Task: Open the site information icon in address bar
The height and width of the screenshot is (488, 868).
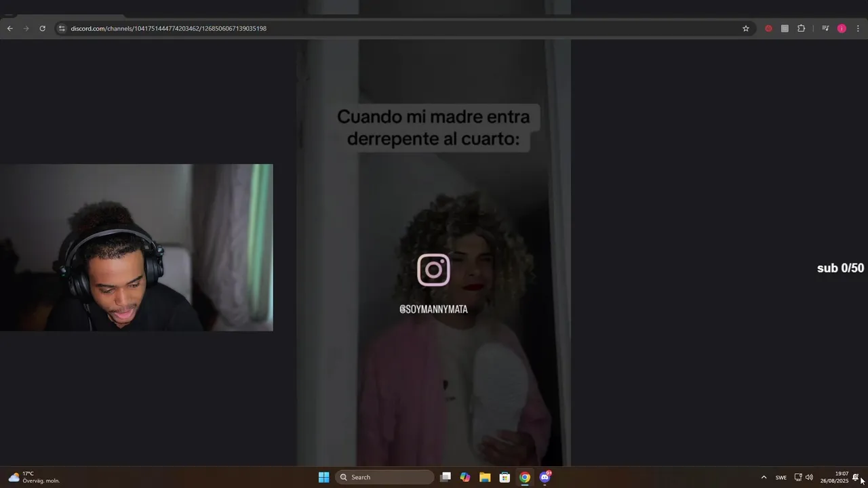Action: 62,28
